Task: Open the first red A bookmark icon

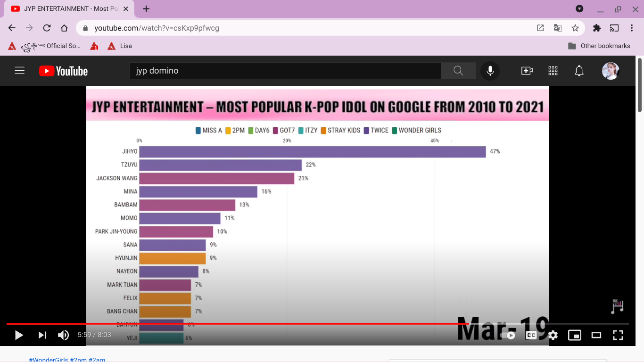Action: (x=12, y=46)
